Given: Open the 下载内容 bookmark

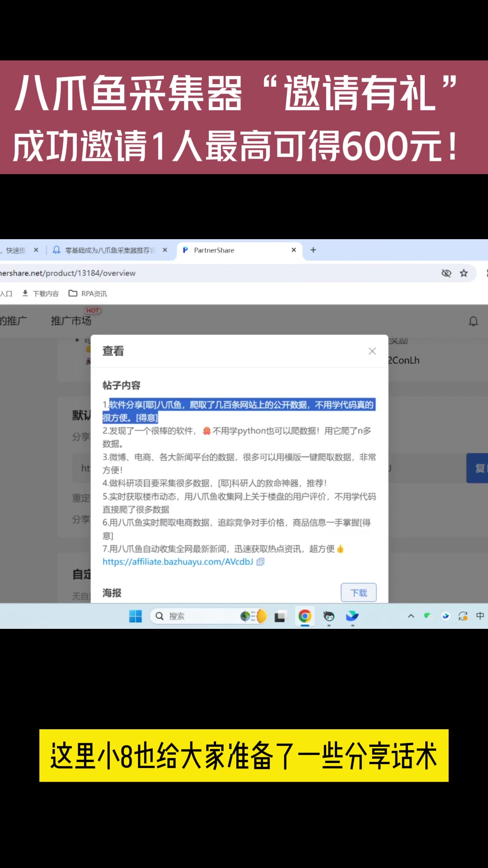Looking at the screenshot, I should coord(41,293).
